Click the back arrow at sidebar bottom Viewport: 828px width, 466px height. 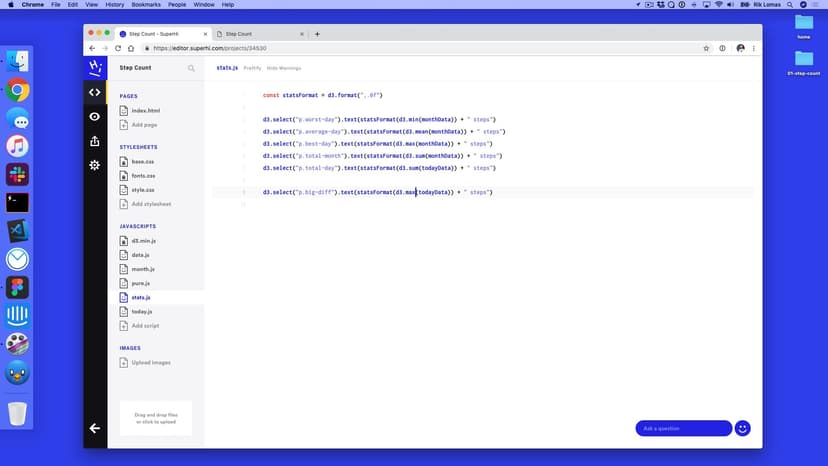click(95, 428)
